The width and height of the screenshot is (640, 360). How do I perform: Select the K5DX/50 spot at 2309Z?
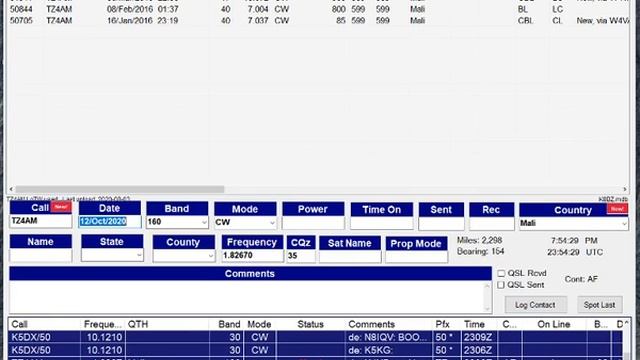(315, 337)
